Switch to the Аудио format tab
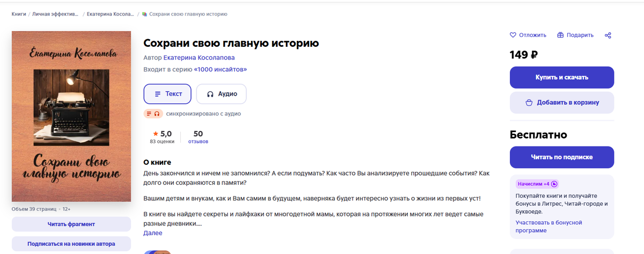Screen dimensions: 644x254 (221, 93)
